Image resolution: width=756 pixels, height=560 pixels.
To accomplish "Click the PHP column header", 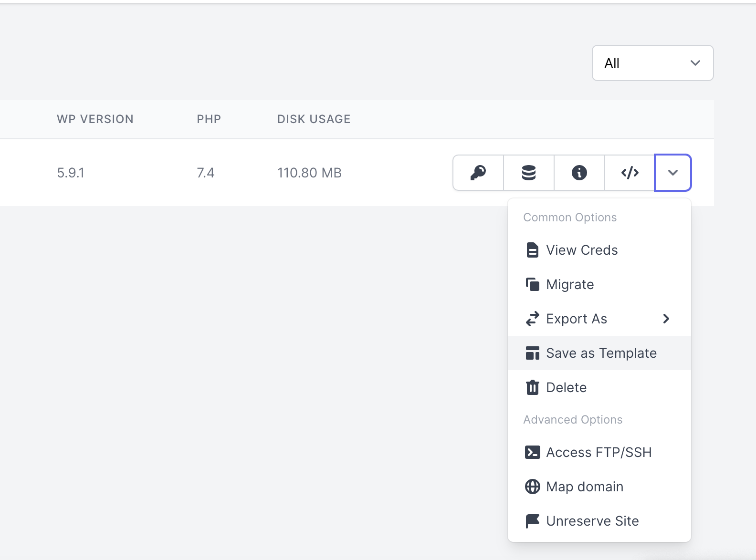I will coord(209,119).
